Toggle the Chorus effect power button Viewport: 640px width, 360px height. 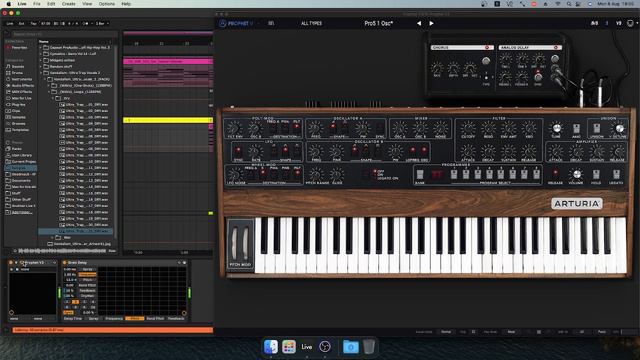[x=487, y=48]
